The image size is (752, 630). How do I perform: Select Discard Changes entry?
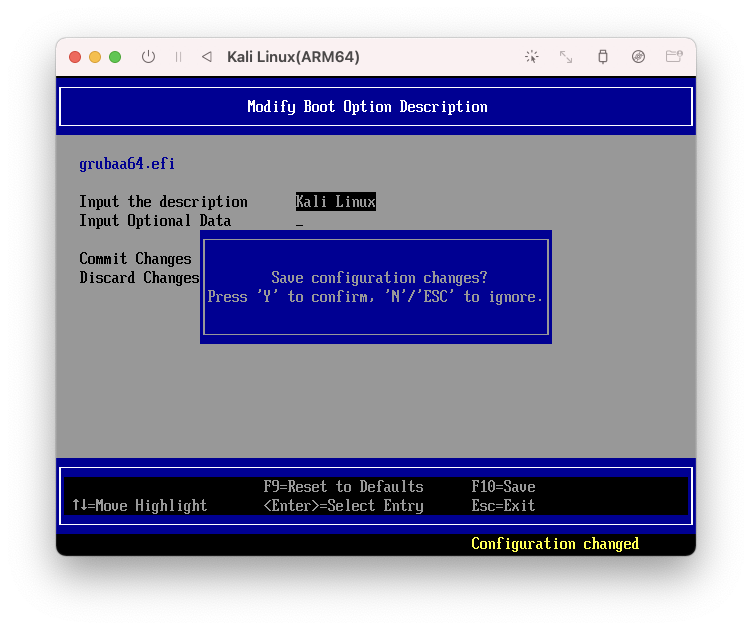pos(139,278)
